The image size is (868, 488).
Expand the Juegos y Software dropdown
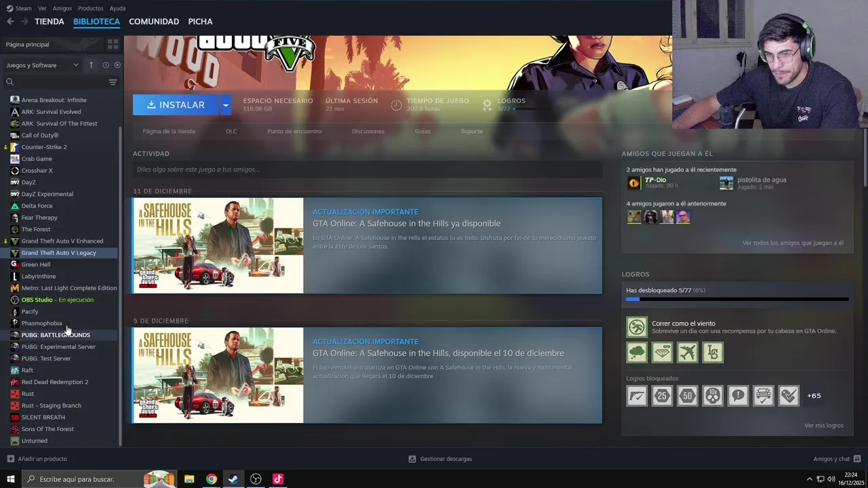43,65
